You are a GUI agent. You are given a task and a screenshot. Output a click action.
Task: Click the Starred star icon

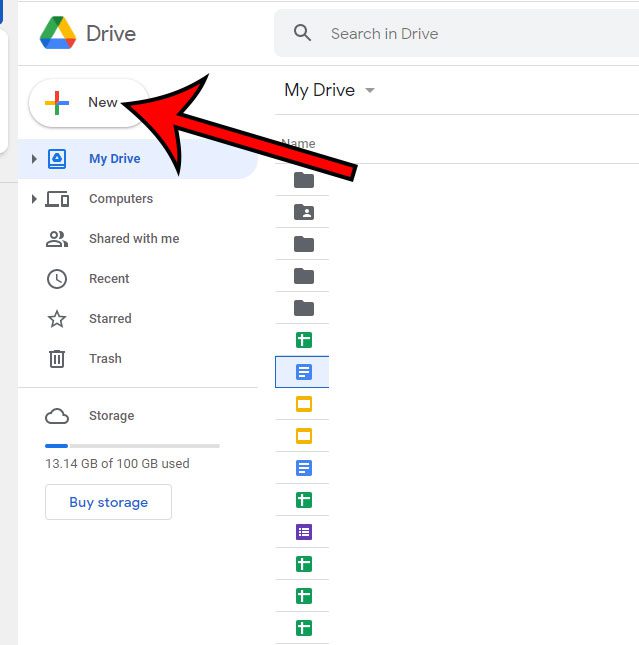[x=57, y=319]
